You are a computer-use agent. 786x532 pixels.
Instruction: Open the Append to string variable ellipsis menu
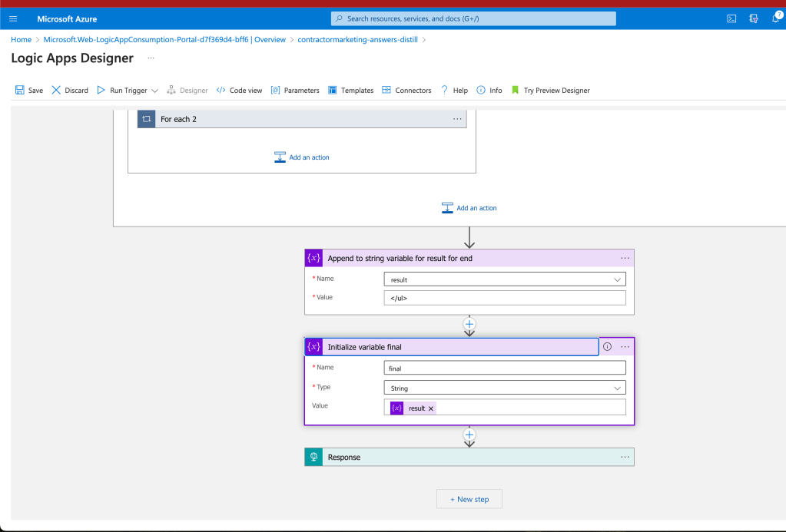coord(625,259)
